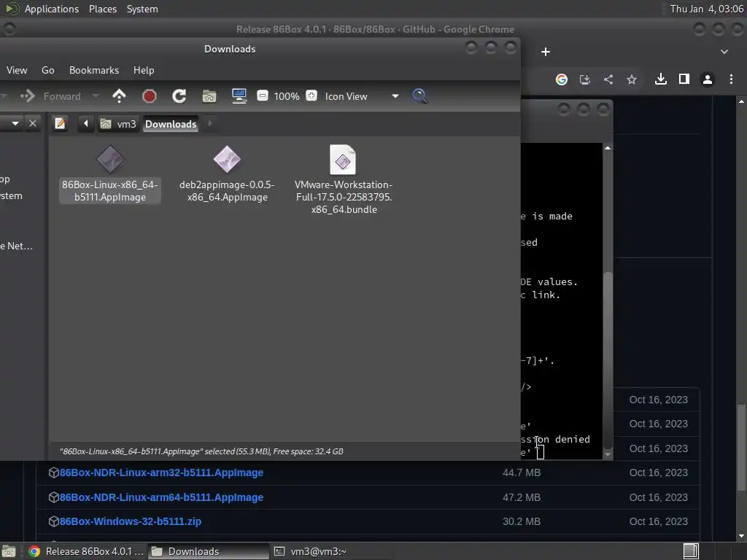Open 86Box-Windows-32-b5111.zip link

click(x=130, y=521)
